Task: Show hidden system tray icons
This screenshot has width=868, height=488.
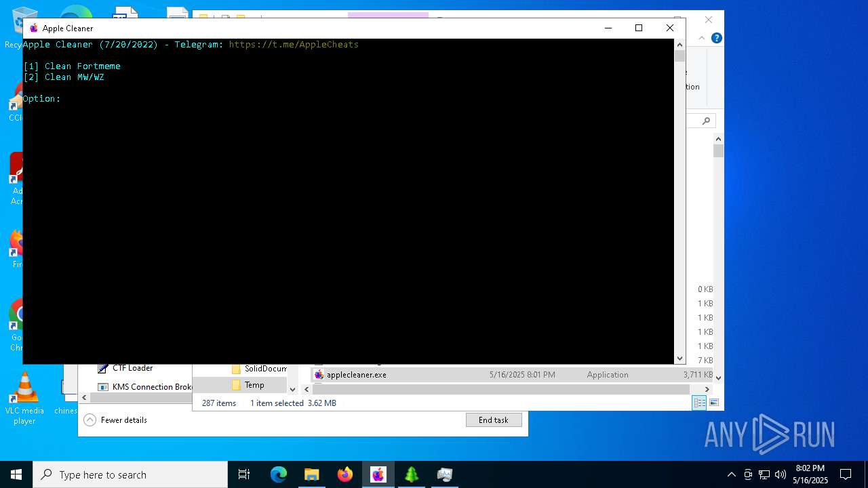Action: click(731, 474)
